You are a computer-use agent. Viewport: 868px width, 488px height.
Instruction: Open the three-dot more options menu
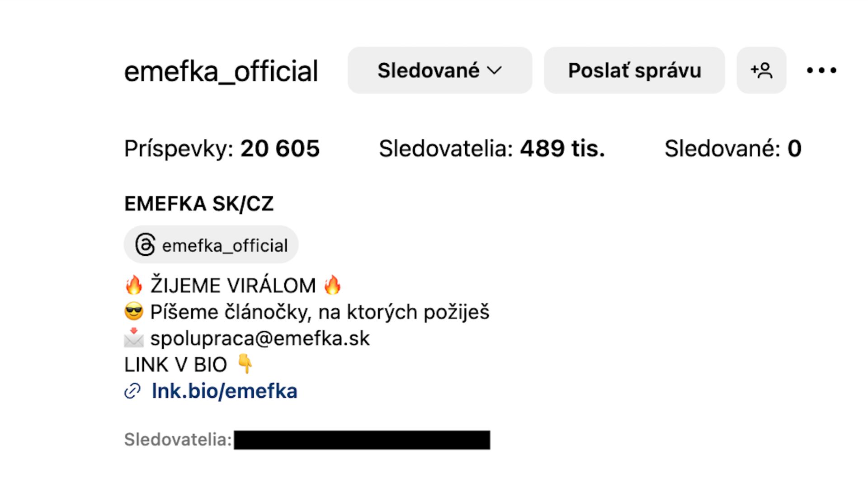pos(821,70)
